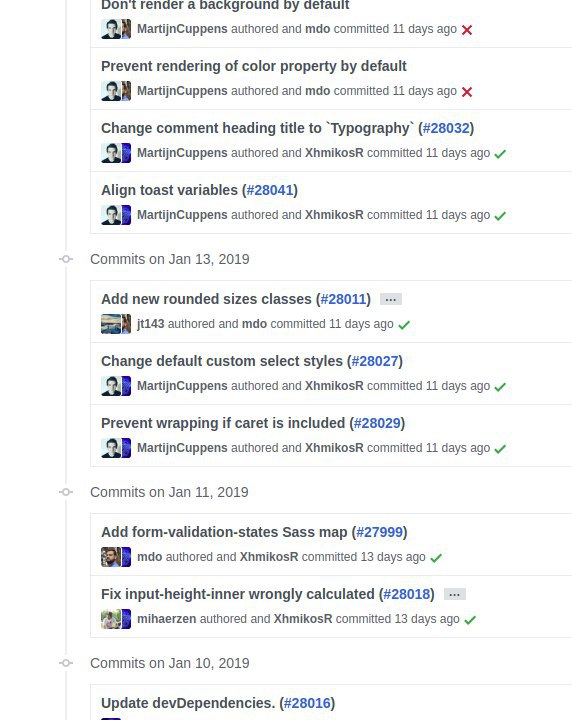The image size is (572, 720).
Task: Expand the description of 'Add new rounded sizes classes'
Action: (x=391, y=299)
